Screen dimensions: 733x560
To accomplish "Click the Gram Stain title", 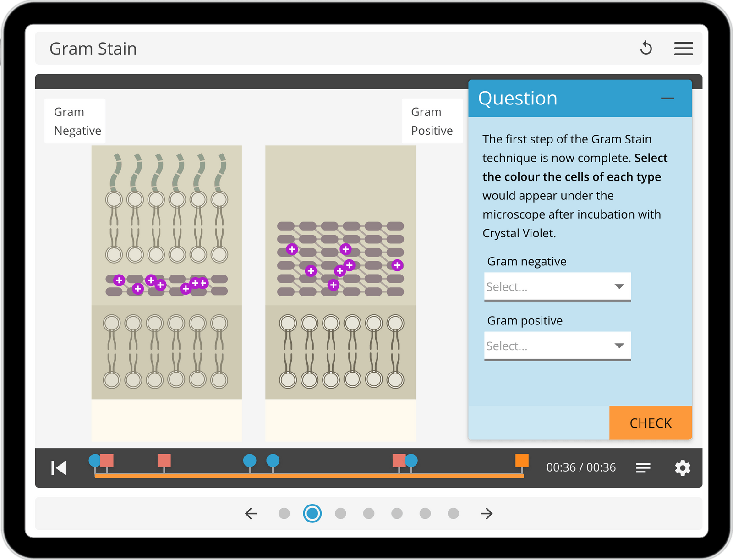I will (93, 48).
